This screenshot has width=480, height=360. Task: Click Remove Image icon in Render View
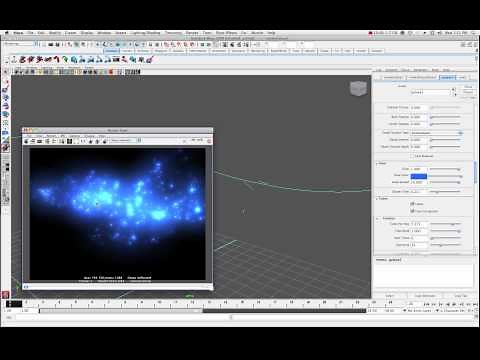[x=97, y=141]
